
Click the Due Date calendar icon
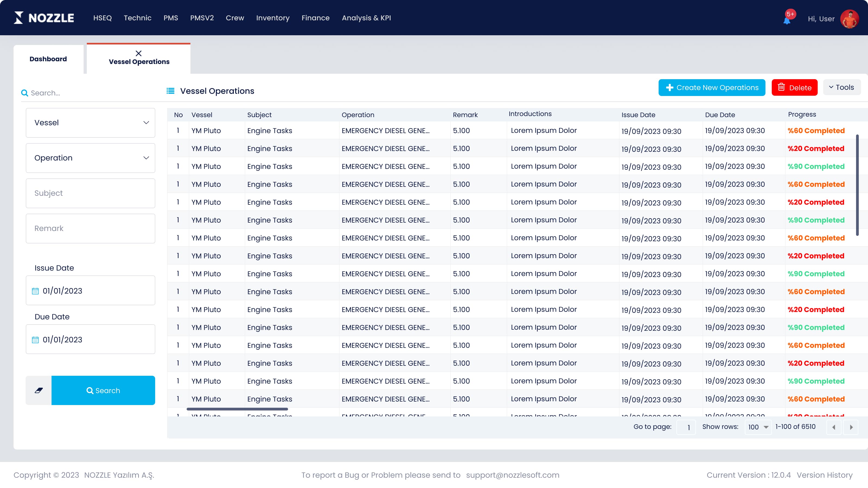coord(35,340)
